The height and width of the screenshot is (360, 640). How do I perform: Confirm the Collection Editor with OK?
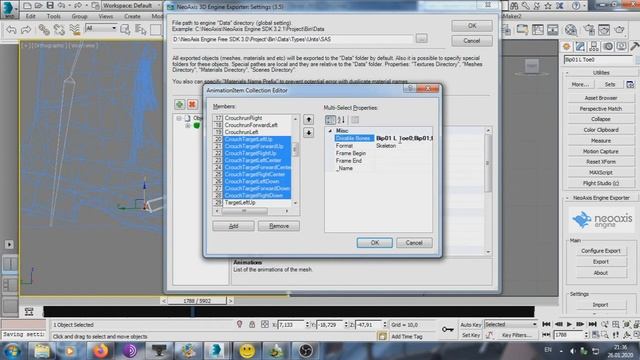coord(375,243)
